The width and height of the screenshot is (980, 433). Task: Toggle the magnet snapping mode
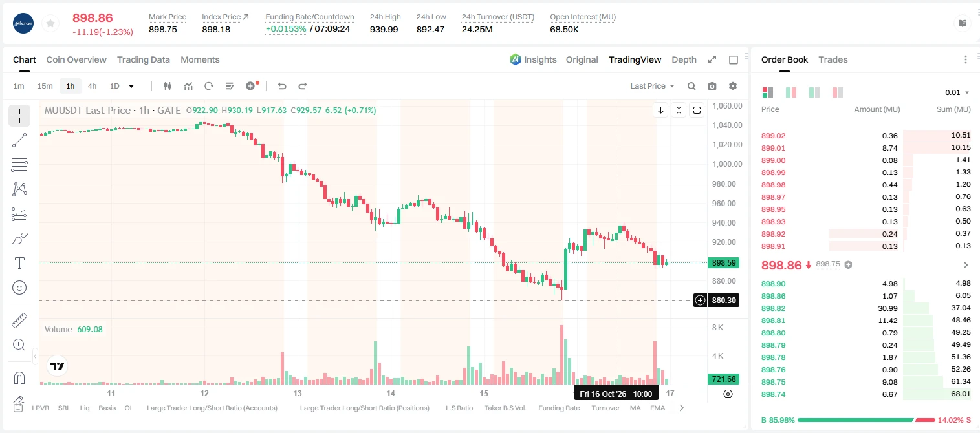[19, 377]
